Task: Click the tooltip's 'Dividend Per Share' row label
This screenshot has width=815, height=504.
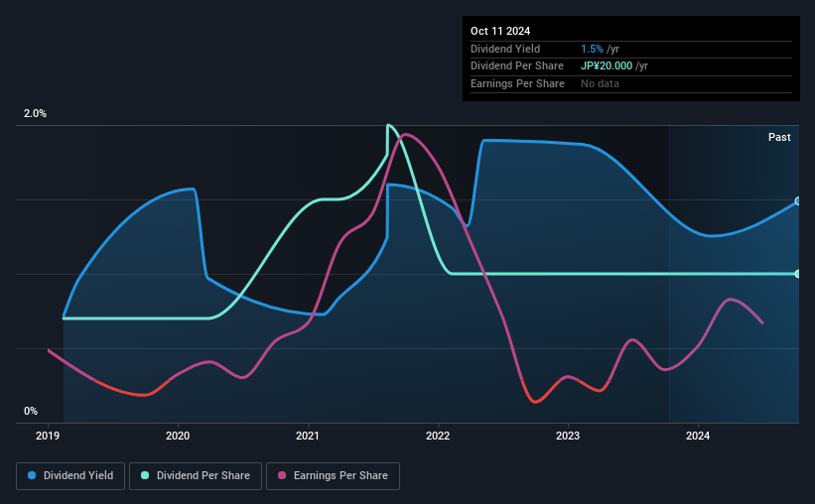Action: pyautogui.click(x=516, y=66)
